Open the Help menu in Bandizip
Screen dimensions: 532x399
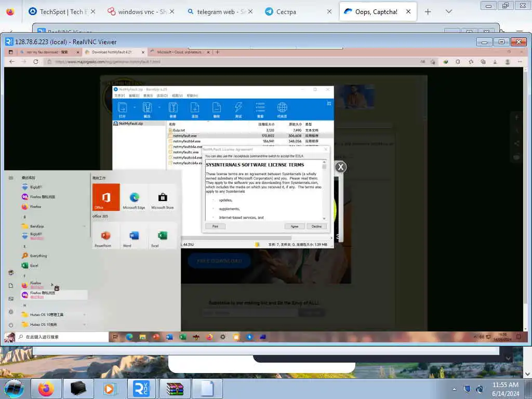click(x=192, y=96)
